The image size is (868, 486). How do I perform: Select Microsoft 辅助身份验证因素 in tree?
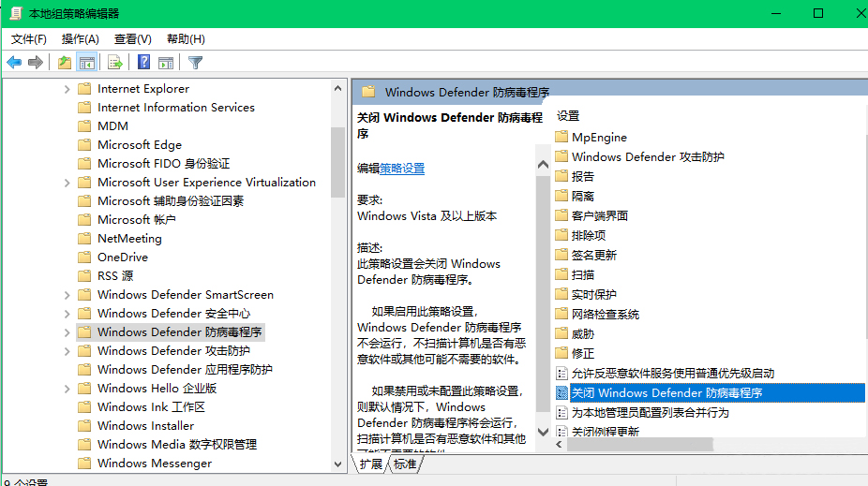pos(171,200)
